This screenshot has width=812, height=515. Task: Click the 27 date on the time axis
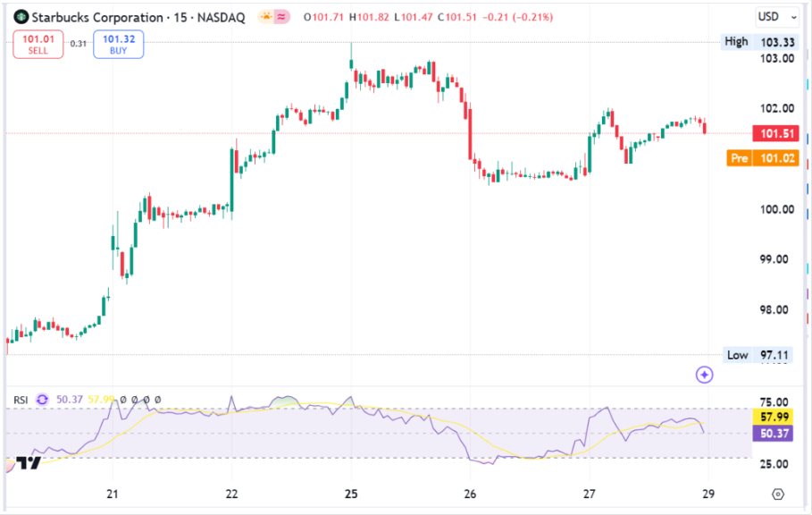tap(590, 494)
